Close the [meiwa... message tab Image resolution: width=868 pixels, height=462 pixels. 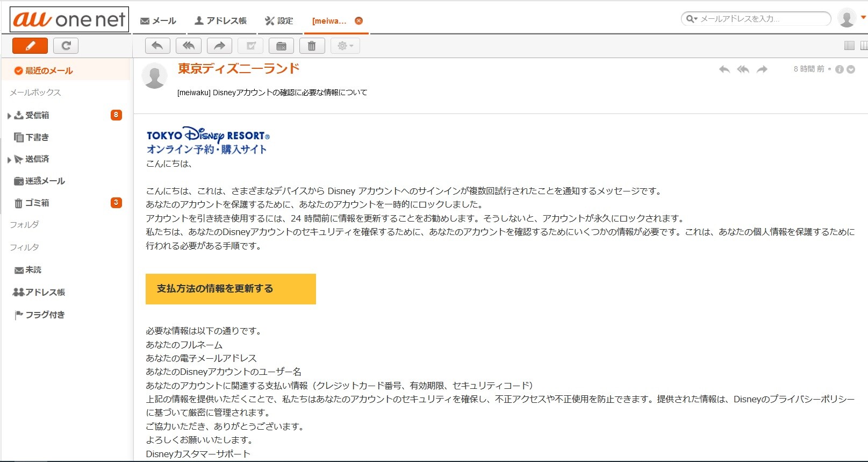coord(358,21)
